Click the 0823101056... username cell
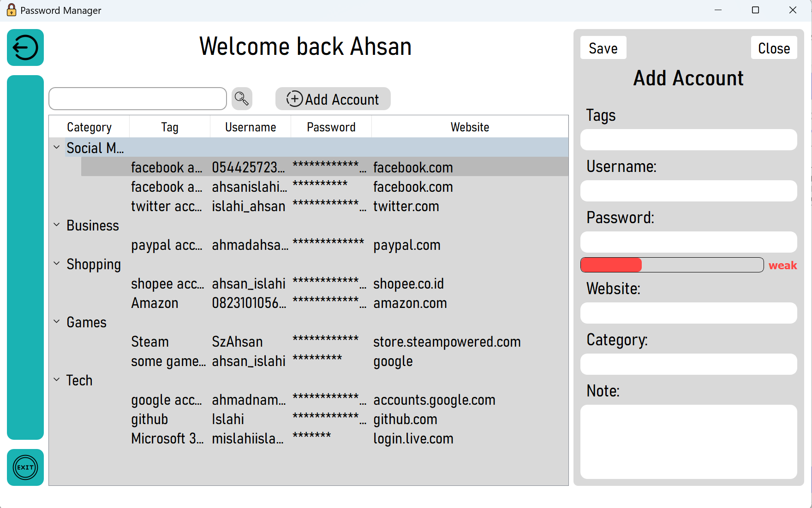 coord(249,303)
